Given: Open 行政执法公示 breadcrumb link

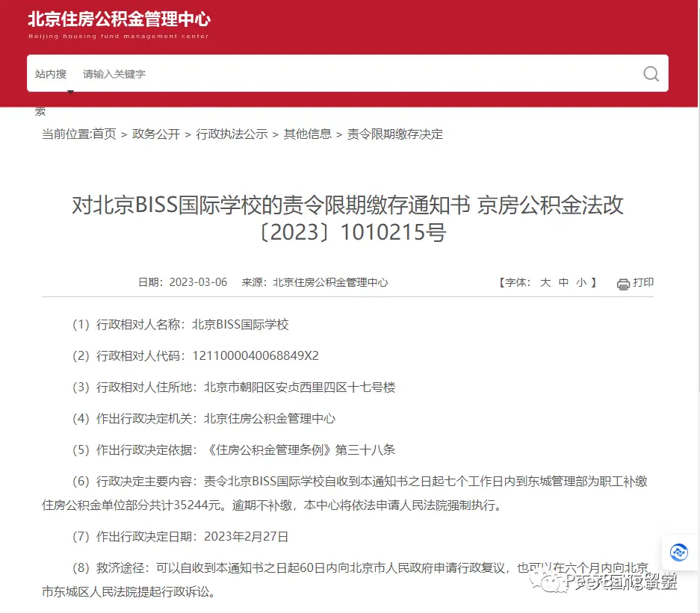Looking at the screenshot, I should coord(232,134).
